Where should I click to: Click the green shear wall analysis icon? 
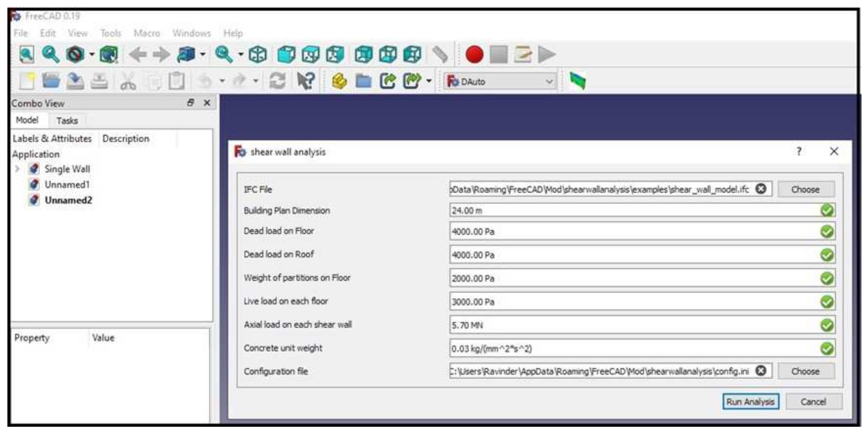(578, 81)
